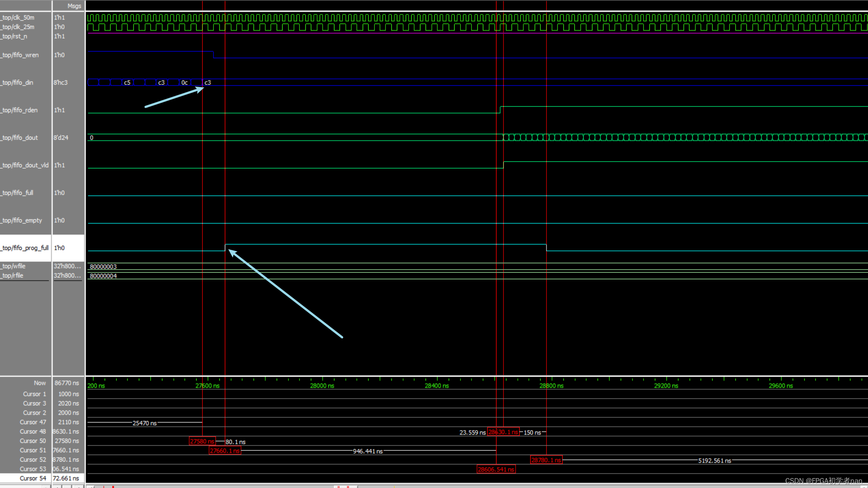868x488 pixels.
Task: Click the 8'd24 value of fifo_dout
Action: pyautogui.click(x=61, y=137)
